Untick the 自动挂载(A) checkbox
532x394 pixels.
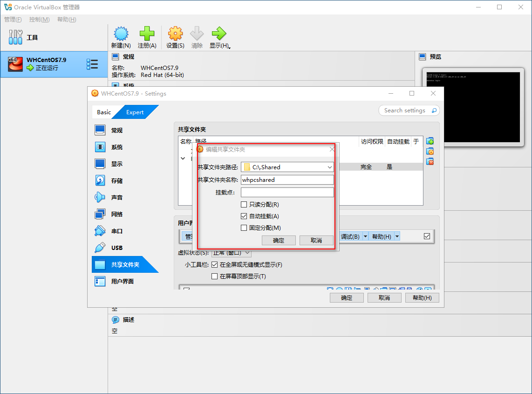point(244,216)
